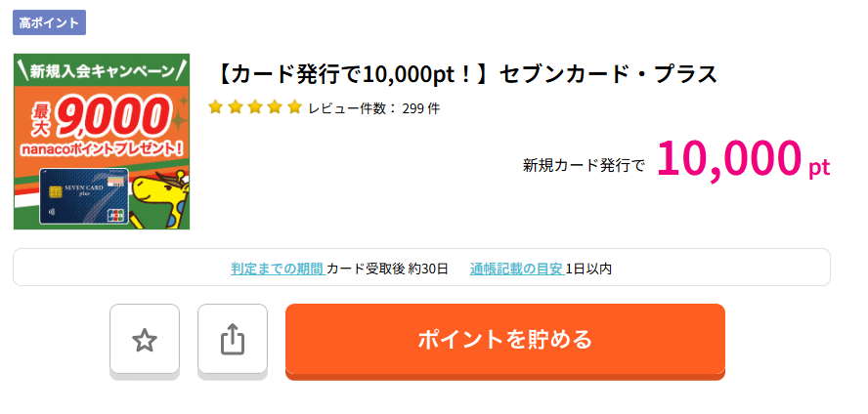Image resolution: width=868 pixels, height=414 pixels.
Task: Click the favorite star outline button
Action: 145,341
